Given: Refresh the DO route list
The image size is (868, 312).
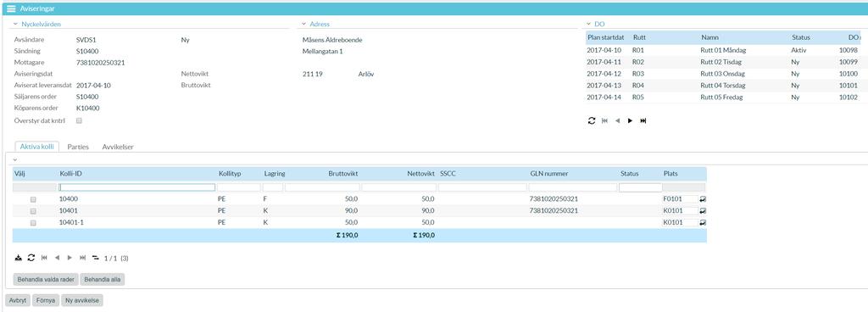Looking at the screenshot, I should click(x=591, y=120).
